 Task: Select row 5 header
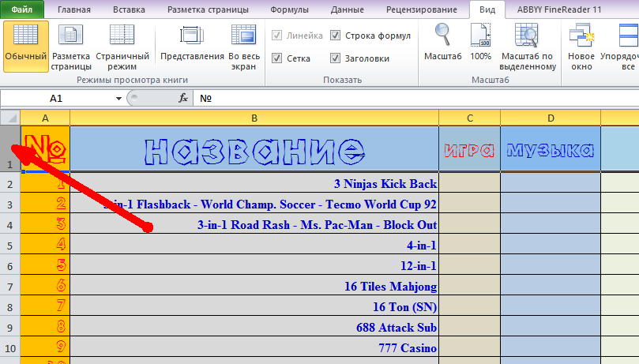click(x=10, y=244)
